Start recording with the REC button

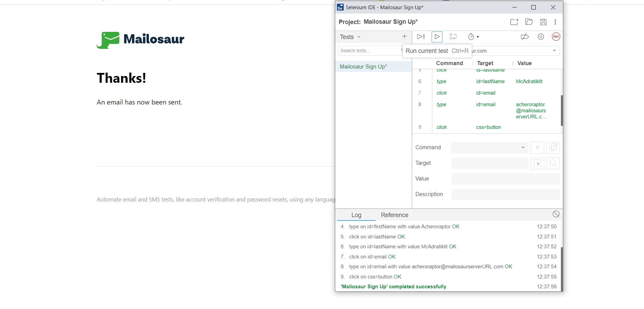(556, 37)
